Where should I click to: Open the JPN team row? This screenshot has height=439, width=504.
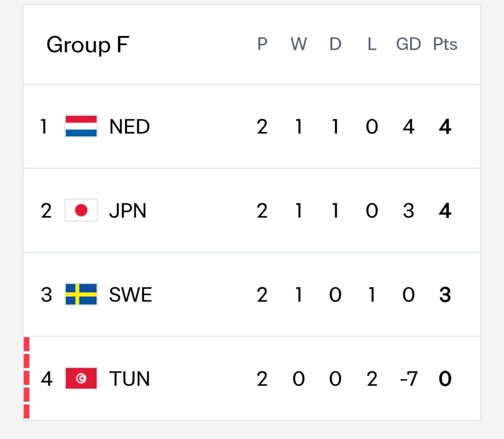coord(252,210)
